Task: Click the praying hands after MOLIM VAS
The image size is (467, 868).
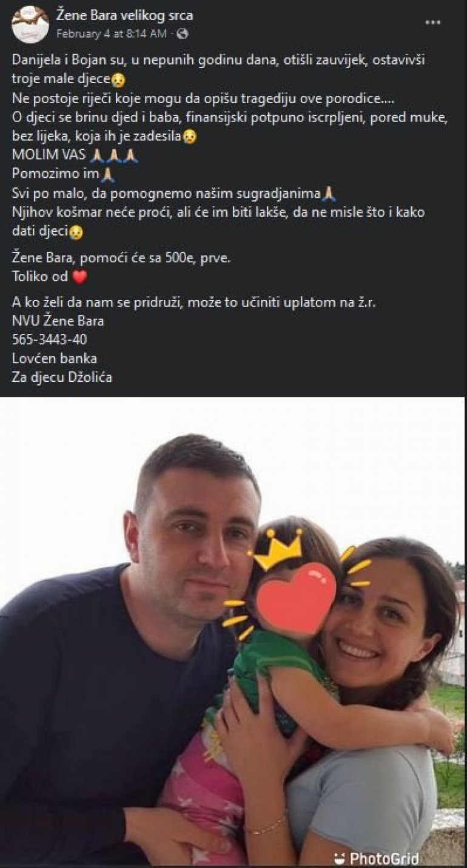Action: 114,155
